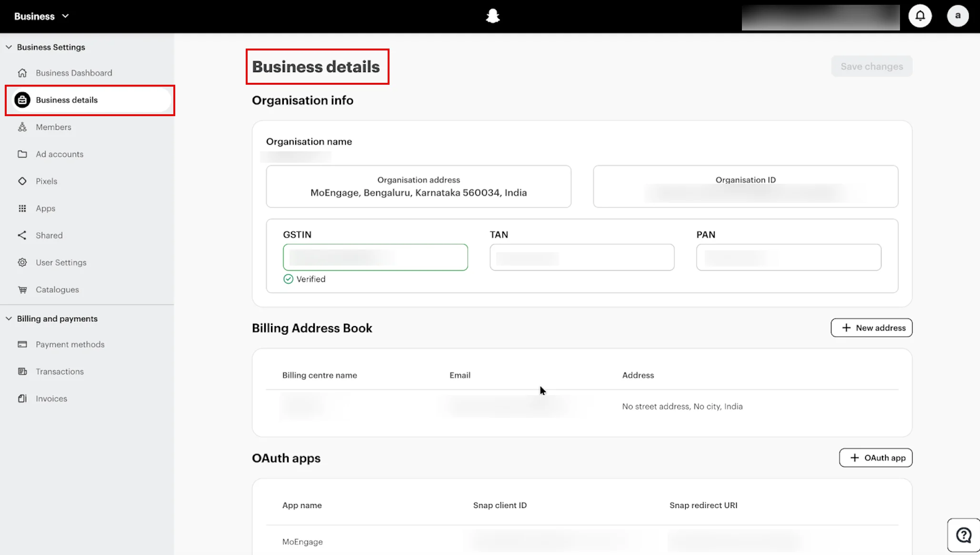The image size is (980, 555).
Task: Collapse the Business Settings section
Action: tap(9, 47)
